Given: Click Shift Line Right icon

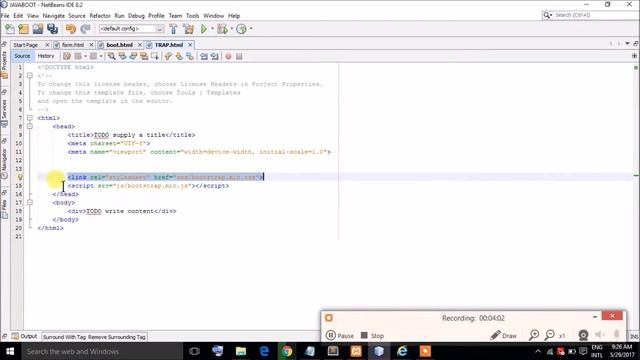Looking at the screenshot, I should (215, 56).
